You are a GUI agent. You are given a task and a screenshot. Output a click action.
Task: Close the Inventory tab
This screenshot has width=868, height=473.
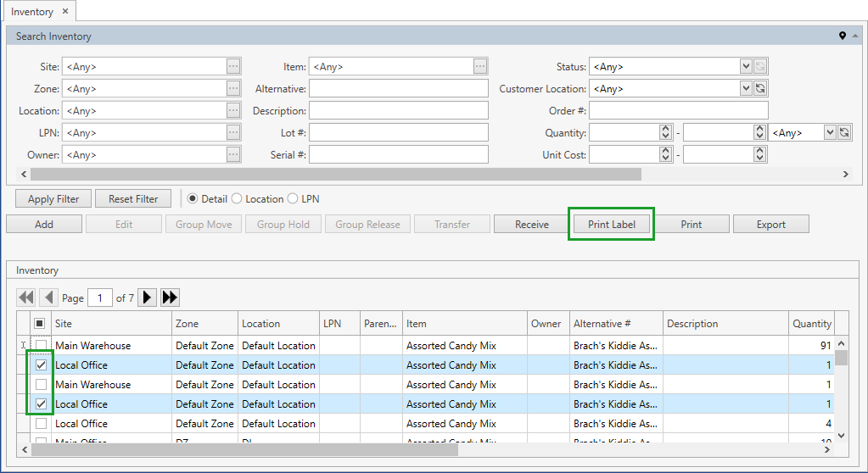click(x=65, y=11)
